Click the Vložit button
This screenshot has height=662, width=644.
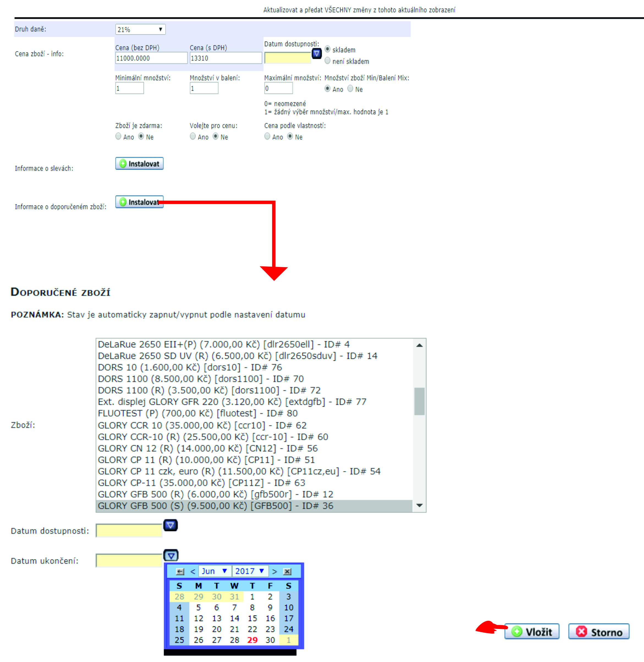(x=532, y=631)
